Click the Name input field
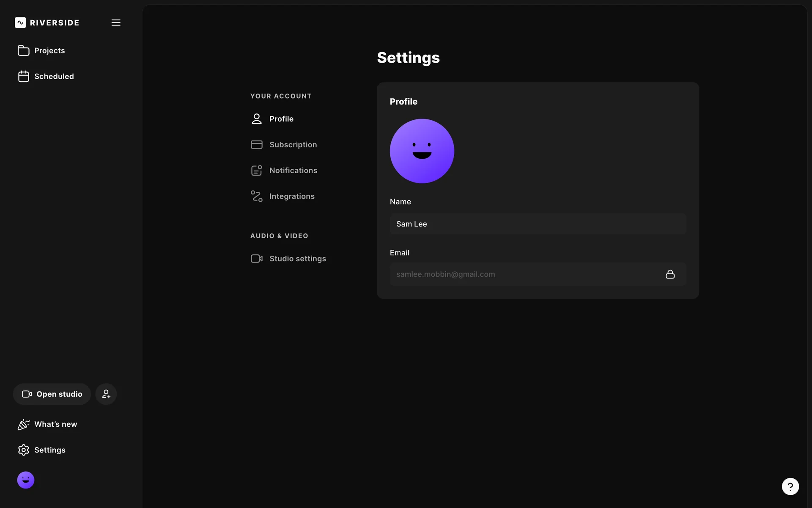Viewport: 812px width, 508px height. click(x=538, y=224)
